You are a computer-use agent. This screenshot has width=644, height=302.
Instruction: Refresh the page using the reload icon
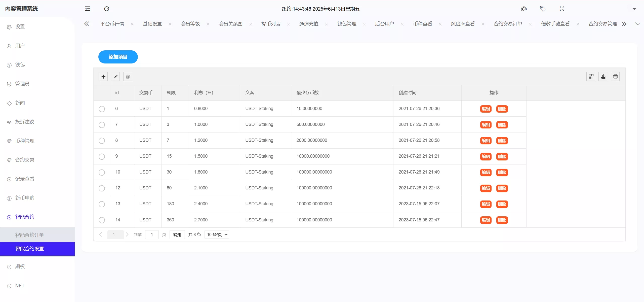[x=107, y=9]
